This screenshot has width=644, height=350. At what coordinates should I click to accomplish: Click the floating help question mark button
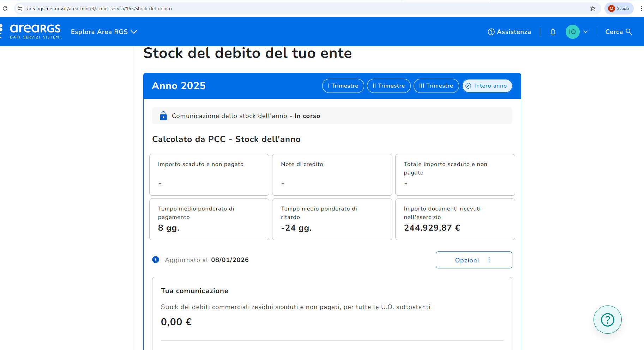tap(607, 320)
